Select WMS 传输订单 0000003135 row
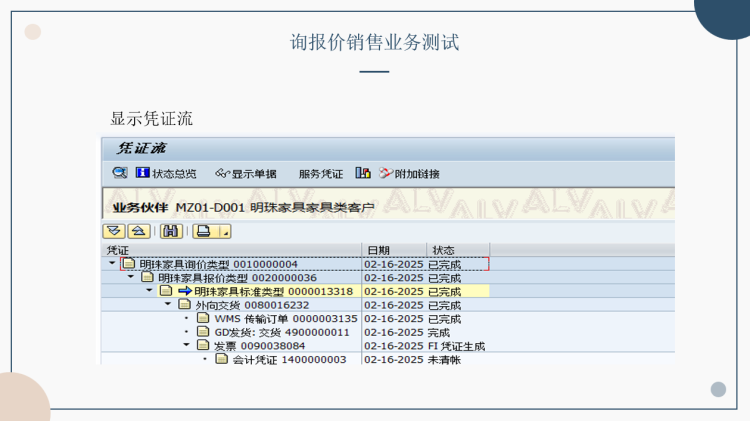 point(296,319)
